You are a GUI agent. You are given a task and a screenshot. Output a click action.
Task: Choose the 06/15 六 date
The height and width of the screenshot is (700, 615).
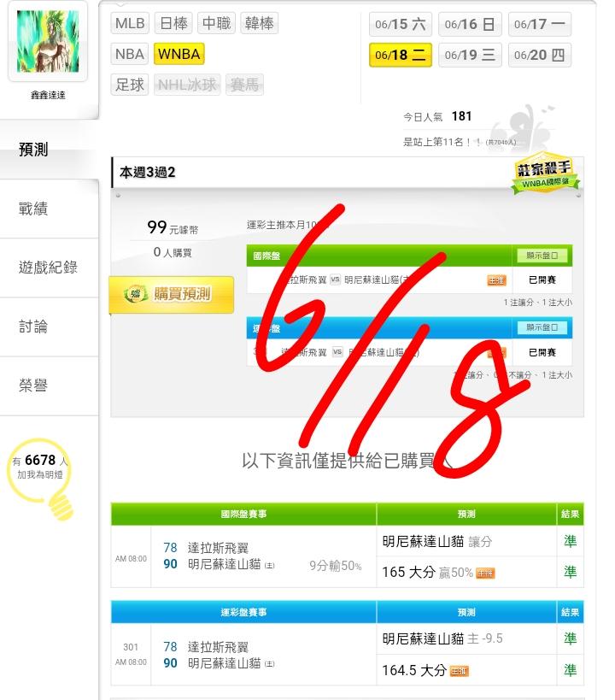(x=401, y=24)
